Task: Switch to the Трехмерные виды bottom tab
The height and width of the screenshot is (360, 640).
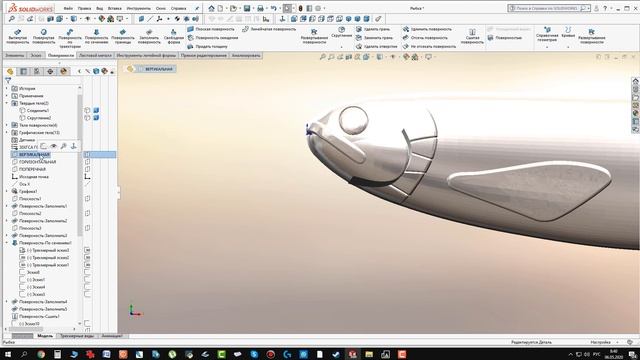Action: 77,336
